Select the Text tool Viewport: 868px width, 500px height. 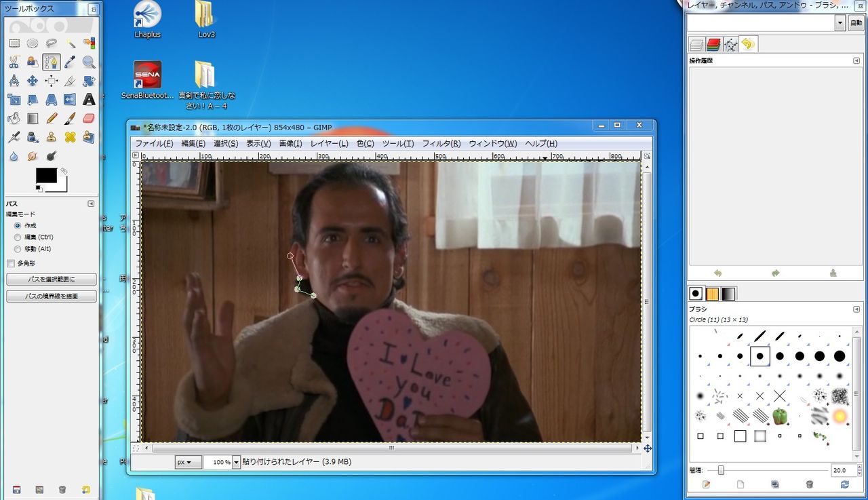(x=89, y=100)
